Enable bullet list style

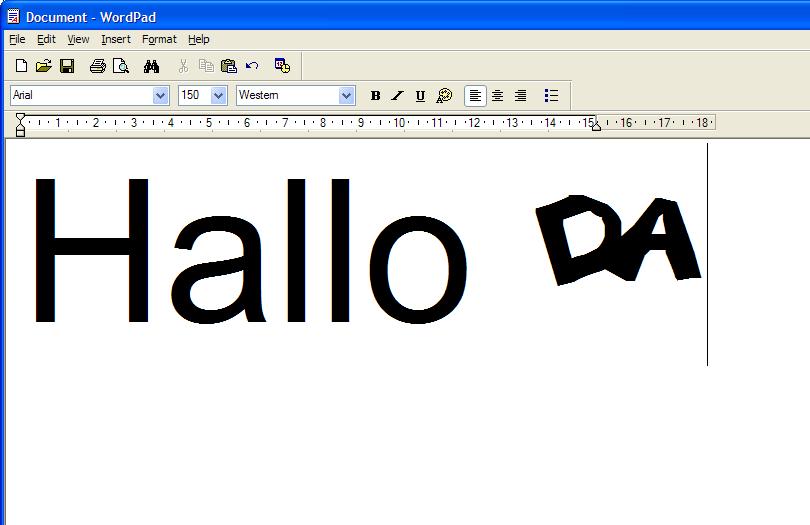(x=551, y=96)
